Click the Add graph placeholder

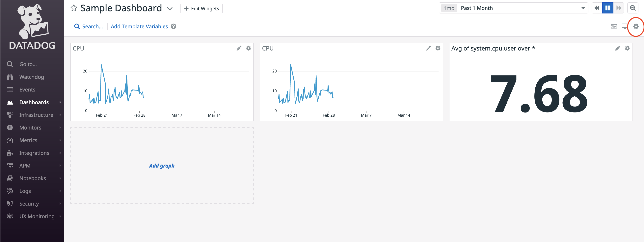162,166
